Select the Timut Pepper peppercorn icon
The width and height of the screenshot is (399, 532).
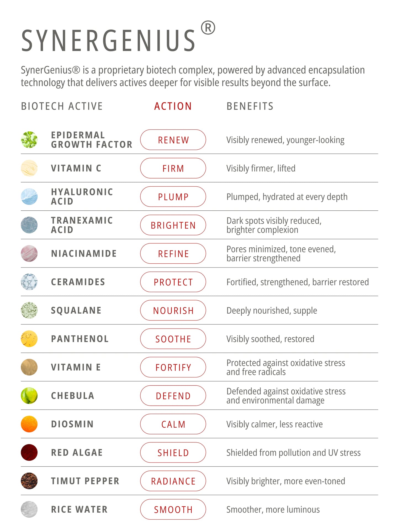click(x=29, y=481)
